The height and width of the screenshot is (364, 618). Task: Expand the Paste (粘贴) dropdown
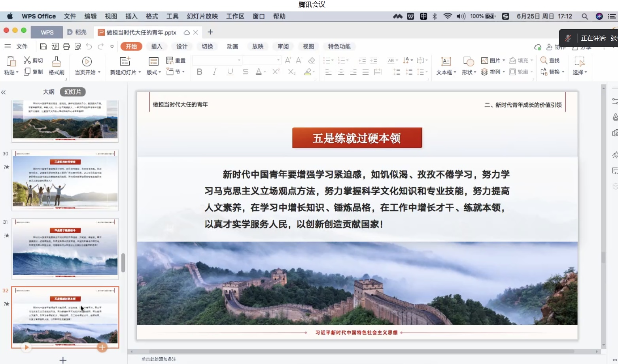[17, 72]
